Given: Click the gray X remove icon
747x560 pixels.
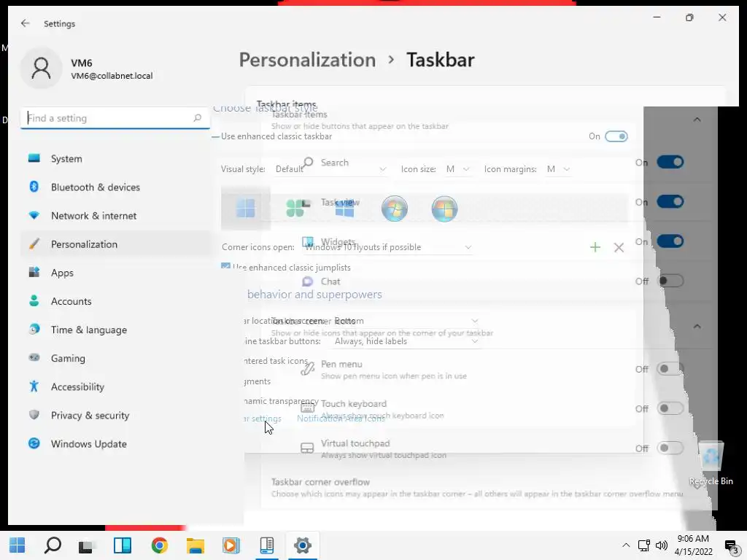Looking at the screenshot, I should click(x=619, y=248).
